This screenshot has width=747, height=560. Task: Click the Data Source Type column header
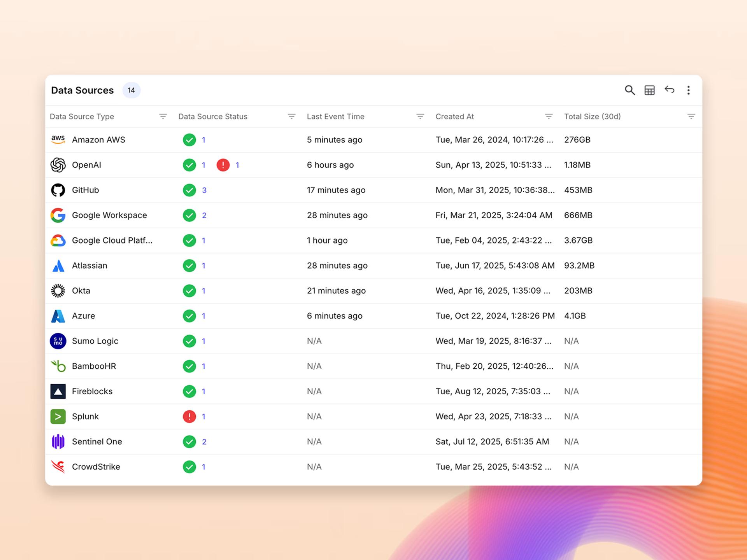[x=82, y=117]
